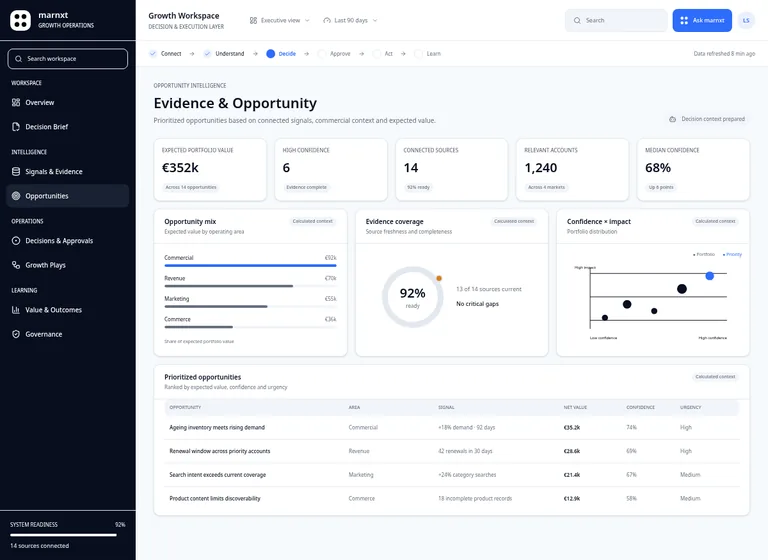Click the Connected Sources 14 card
The width and height of the screenshot is (768, 560).
[x=452, y=170]
